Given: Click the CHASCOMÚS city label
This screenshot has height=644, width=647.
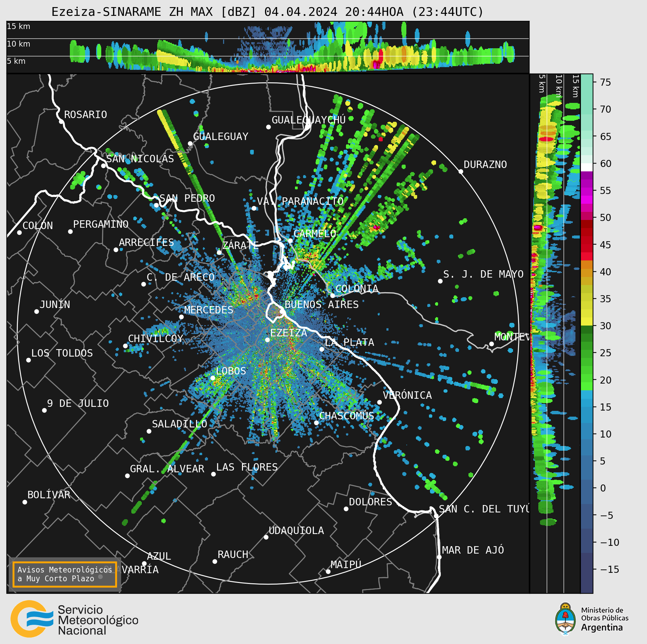Looking at the screenshot, I should pos(346,416).
